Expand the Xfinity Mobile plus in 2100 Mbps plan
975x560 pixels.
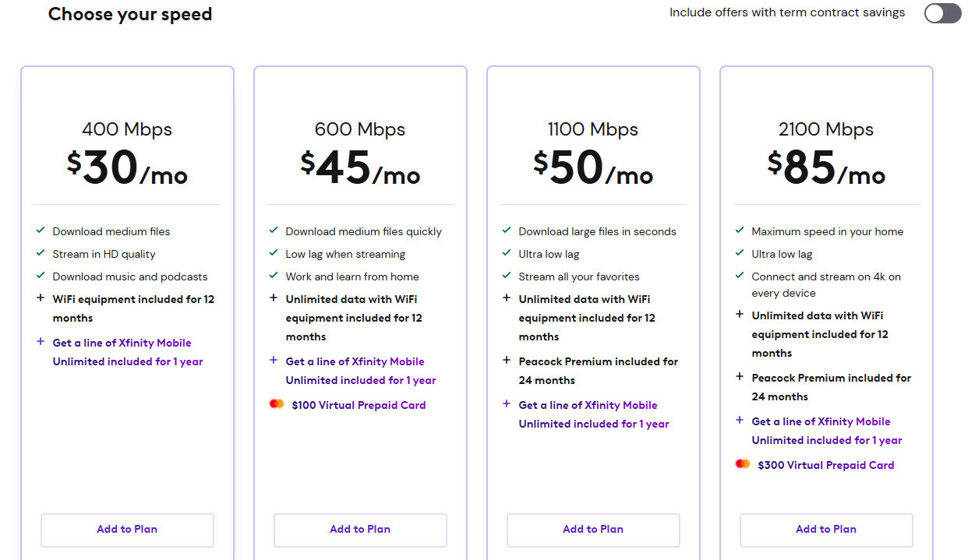pyautogui.click(x=740, y=421)
